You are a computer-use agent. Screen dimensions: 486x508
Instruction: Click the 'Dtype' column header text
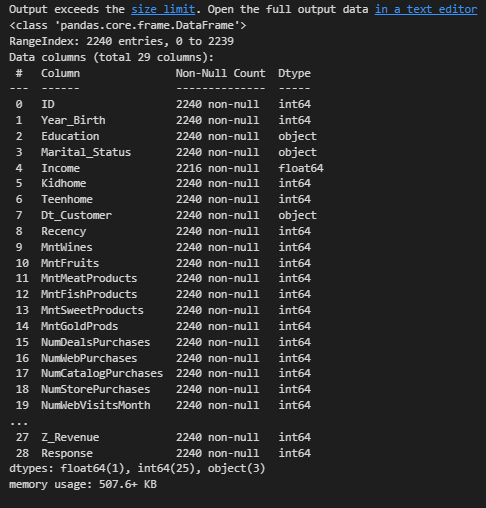294,73
